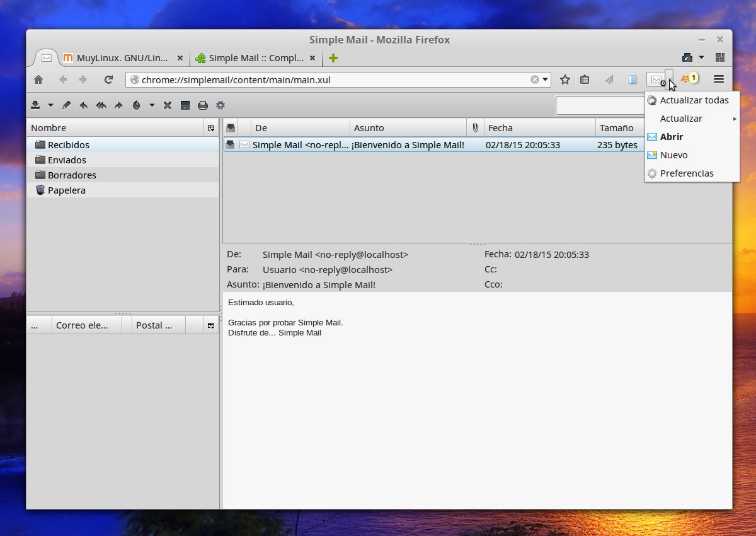The width and height of the screenshot is (756, 536).
Task: Open Preferencias from popup menu
Action: [x=692, y=173]
